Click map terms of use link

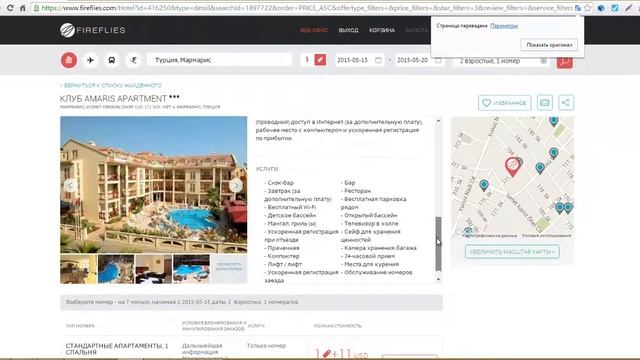click(547, 236)
